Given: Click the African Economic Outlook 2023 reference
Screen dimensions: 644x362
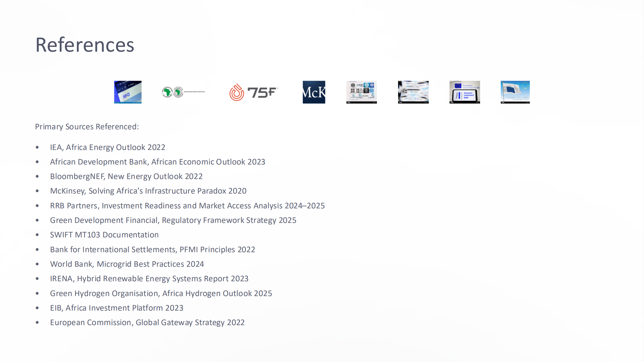Looking at the screenshot, I should (157, 162).
